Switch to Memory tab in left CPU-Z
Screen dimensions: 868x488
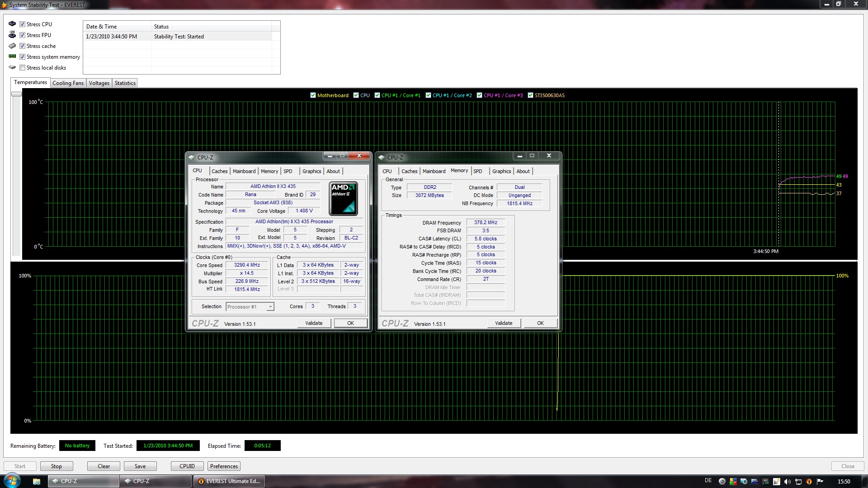[269, 171]
